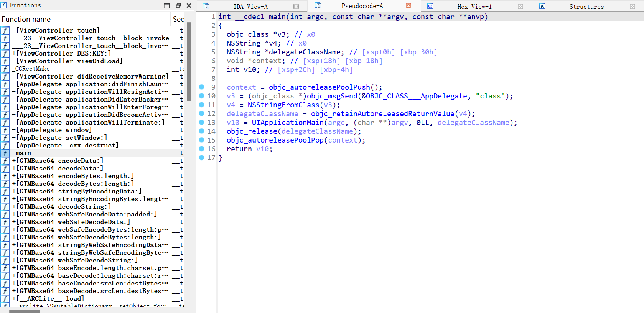Close the Functions panel
The image size is (644, 313).
[189, 5]
